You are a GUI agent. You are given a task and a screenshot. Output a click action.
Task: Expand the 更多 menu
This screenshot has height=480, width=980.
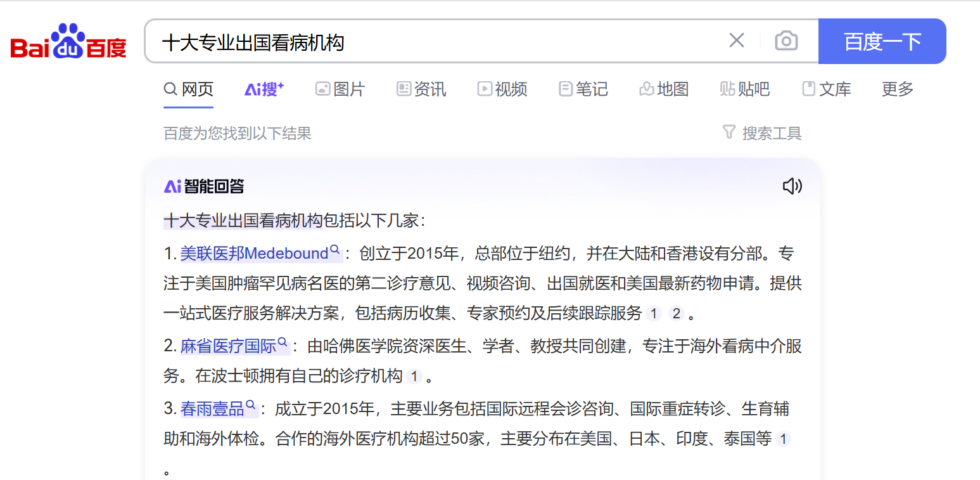click(898, 89)
